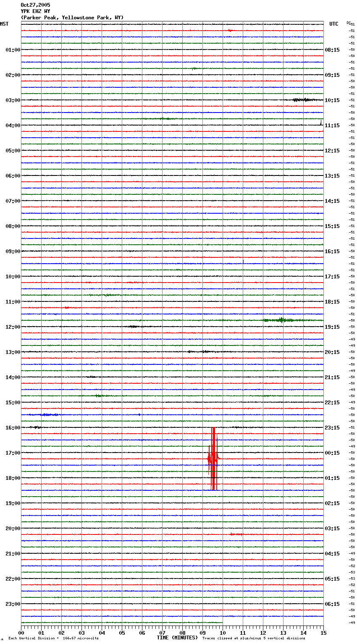357x644 pixels.
Task: Click the 16:15 UTC time label
Action: point(332,251)
